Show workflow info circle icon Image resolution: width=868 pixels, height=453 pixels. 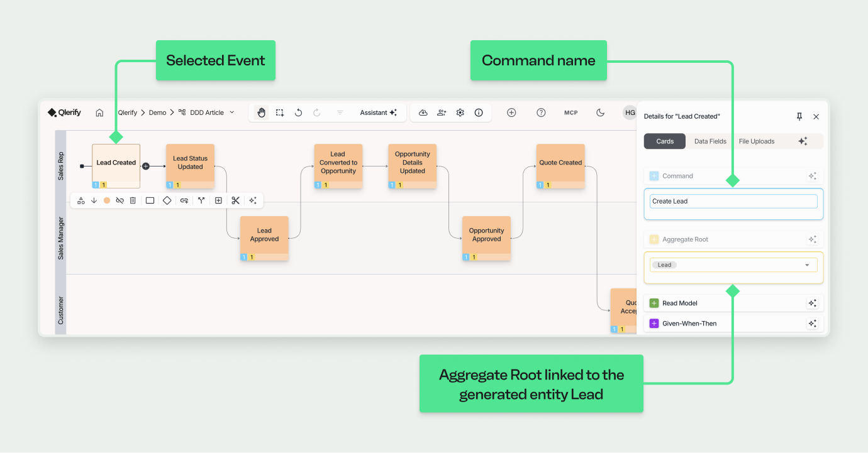click(479, 112)
